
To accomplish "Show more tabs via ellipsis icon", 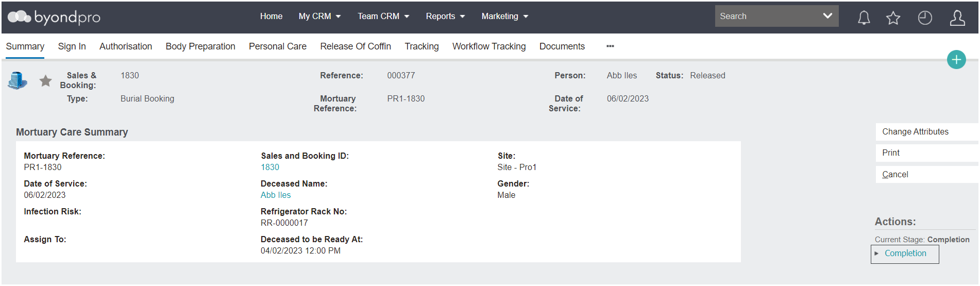I will click(x=610, y=46).
